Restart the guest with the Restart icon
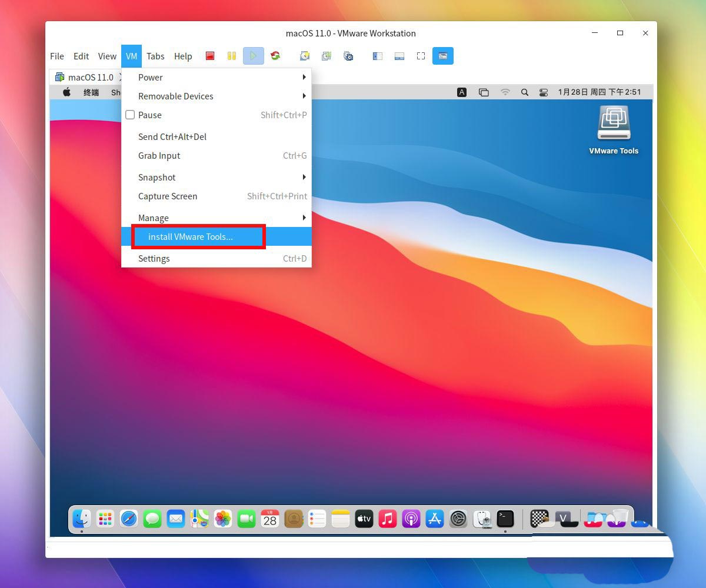 point(275,56)
